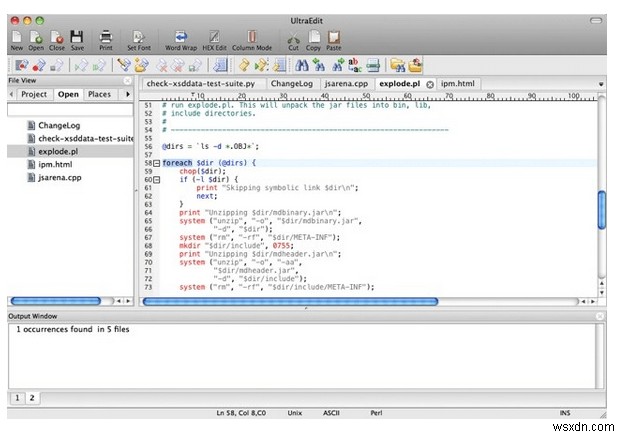Open the Project tab in File View
Image resolution: width=626 pixels, height=437 pixels.
coord(34,94)
